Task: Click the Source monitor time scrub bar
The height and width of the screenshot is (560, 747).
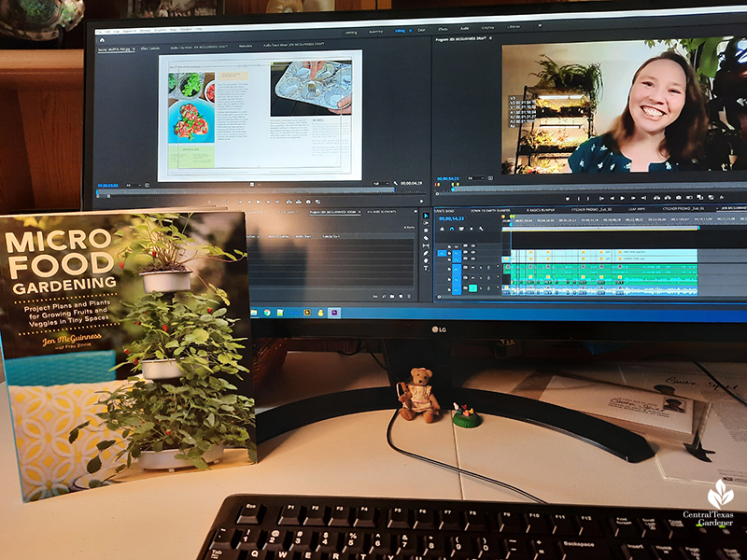Action: point(246,191)
